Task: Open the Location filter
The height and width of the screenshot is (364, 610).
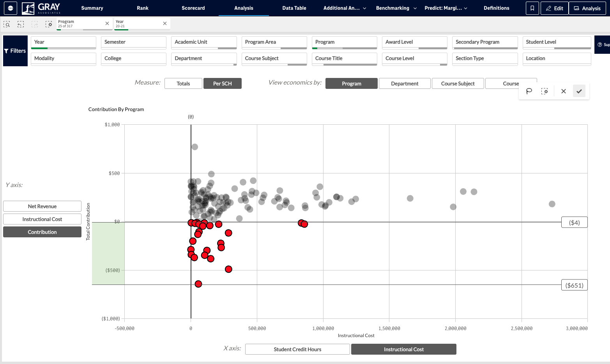Action: 557,59
